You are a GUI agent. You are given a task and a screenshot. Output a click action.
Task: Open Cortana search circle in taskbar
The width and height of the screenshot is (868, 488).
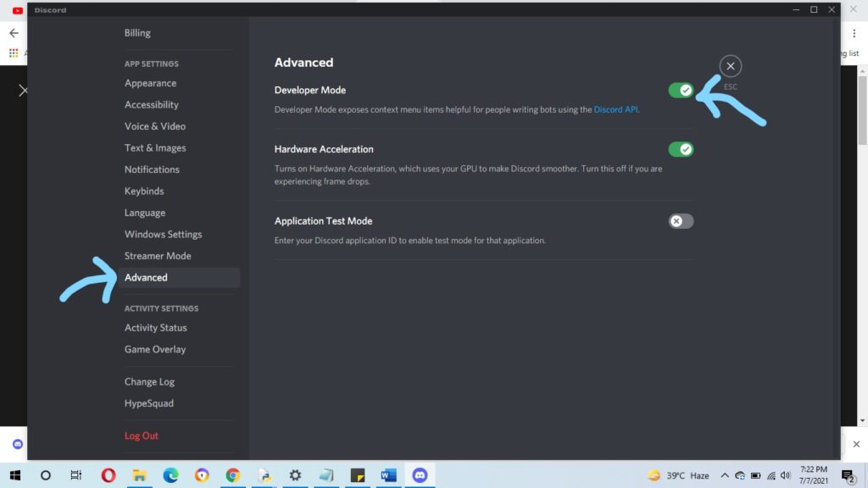pos(46,475)
